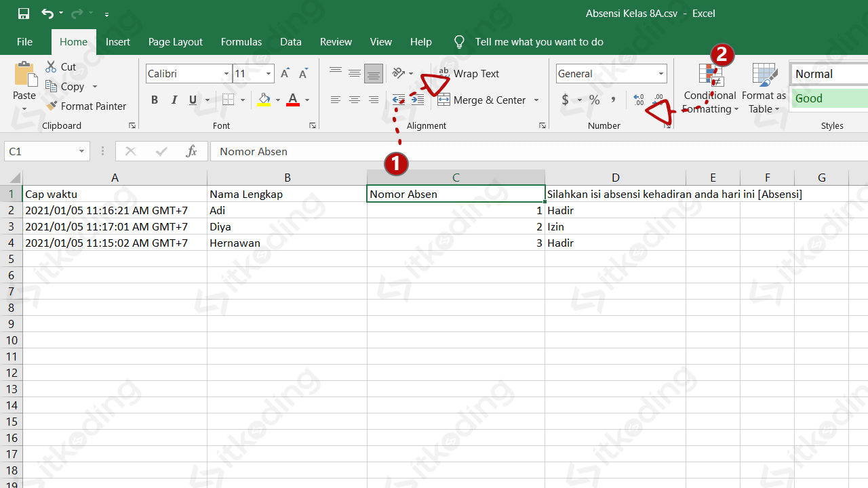868x488 pixels.
Task: Switch to the Insert tab
Action: (x=118, y=42)
